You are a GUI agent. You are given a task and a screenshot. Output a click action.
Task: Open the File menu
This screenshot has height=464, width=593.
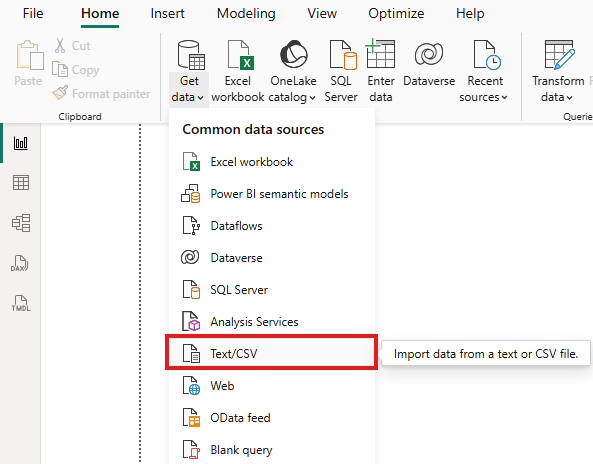click(33, 14)
